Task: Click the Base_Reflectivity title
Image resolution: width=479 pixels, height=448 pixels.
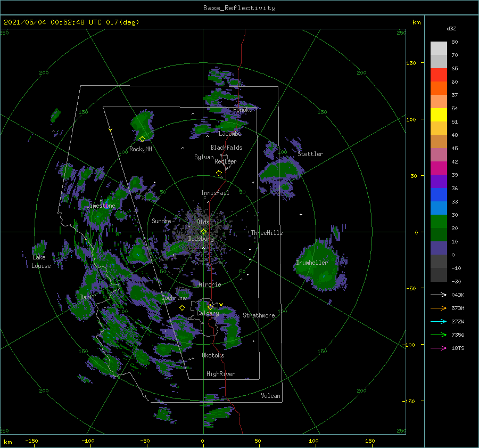Action: coord(240,8)
